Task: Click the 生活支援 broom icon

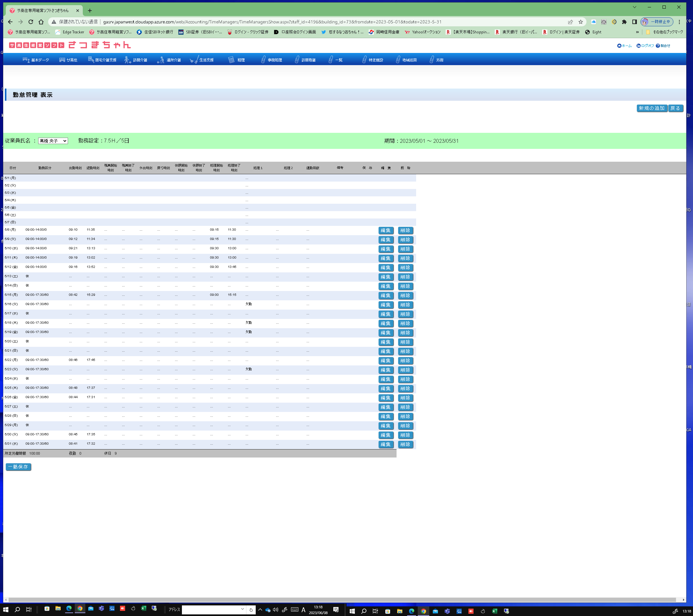Action: tap(193, 60)
